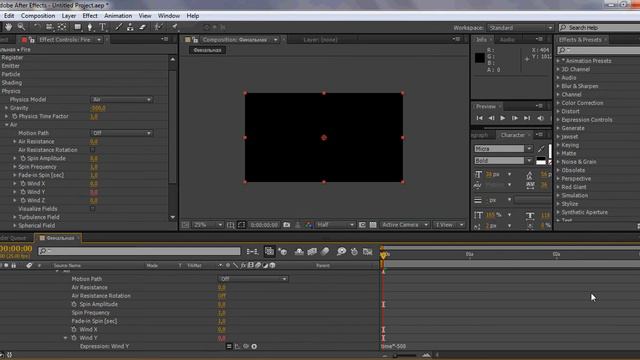Open Motion Path dropdown in timeline
Image resolution: width=640 pixels, height=360 pixels.
coord(253,279)
